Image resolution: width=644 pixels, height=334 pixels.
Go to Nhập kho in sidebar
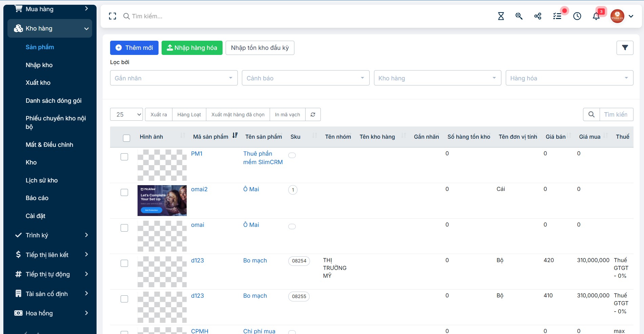tap(39, 65)
